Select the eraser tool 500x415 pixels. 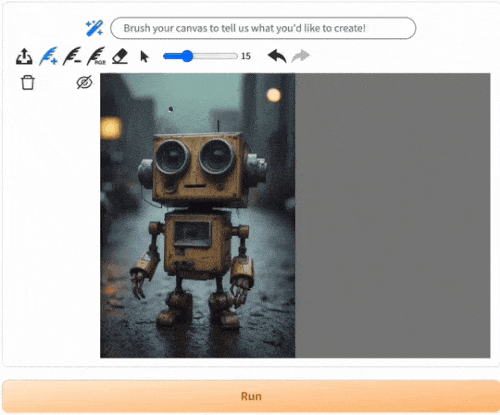coord(120,56)
